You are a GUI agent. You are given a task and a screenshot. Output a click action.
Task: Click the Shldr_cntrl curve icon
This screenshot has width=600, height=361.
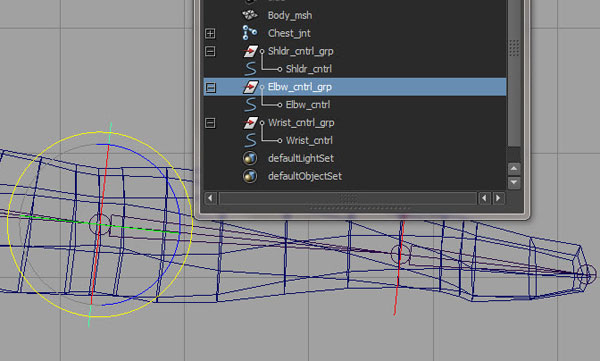(x=250, y=69)
